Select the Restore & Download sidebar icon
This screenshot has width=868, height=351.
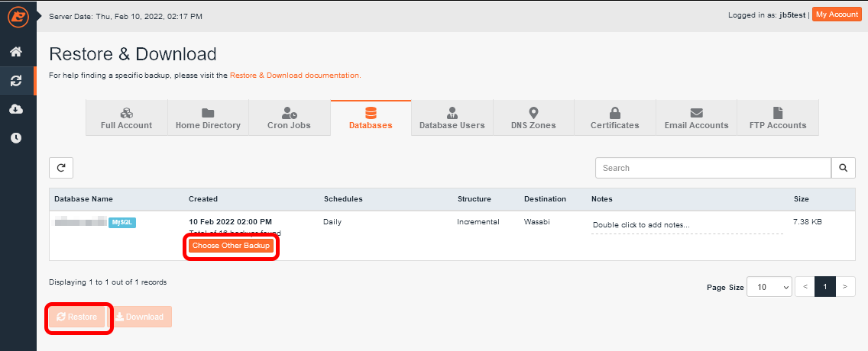16,80
